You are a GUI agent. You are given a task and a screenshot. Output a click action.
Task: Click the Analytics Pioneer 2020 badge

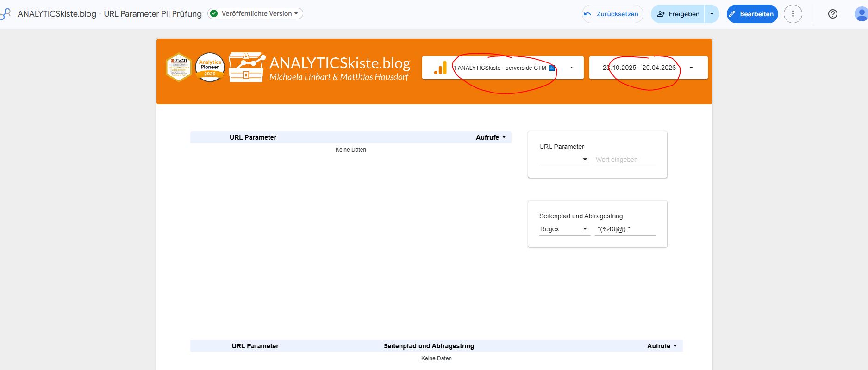click(x=210, y=68)
